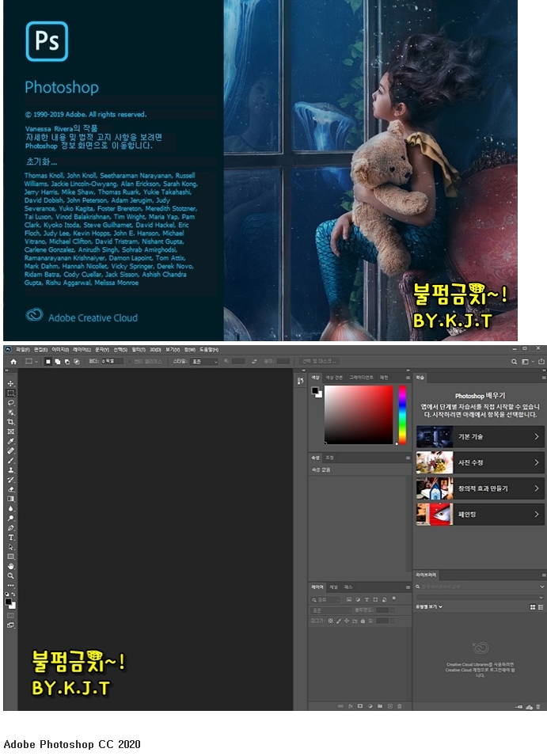
Task: Switch to the Swatches tab in Color panel
Action: [334, 378]
